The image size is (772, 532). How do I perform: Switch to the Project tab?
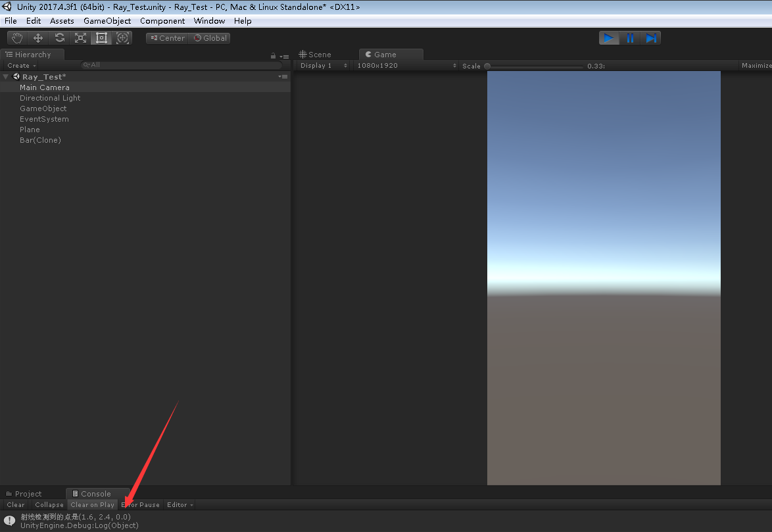(x=24, y=494)
